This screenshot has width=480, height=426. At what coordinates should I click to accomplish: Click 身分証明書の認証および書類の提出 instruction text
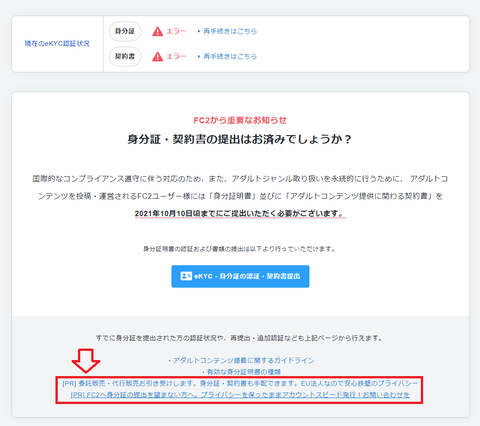tap(240, 249)
